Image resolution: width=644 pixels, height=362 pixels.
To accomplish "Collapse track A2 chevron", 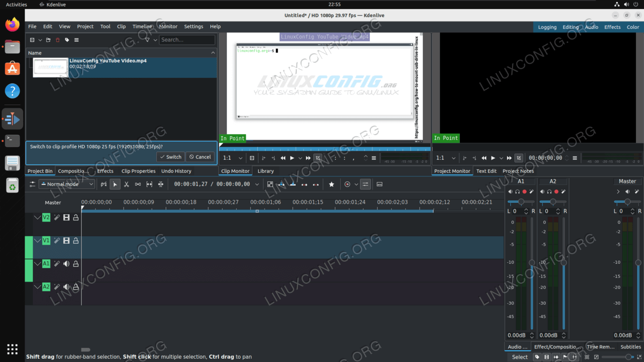I will 37,287.
